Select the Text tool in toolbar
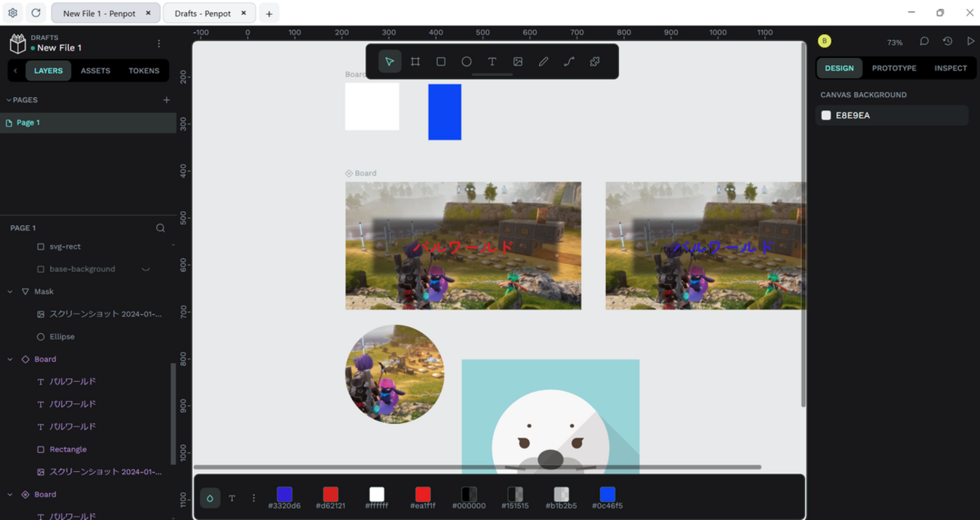980x520 pixels. click(492, 62)
